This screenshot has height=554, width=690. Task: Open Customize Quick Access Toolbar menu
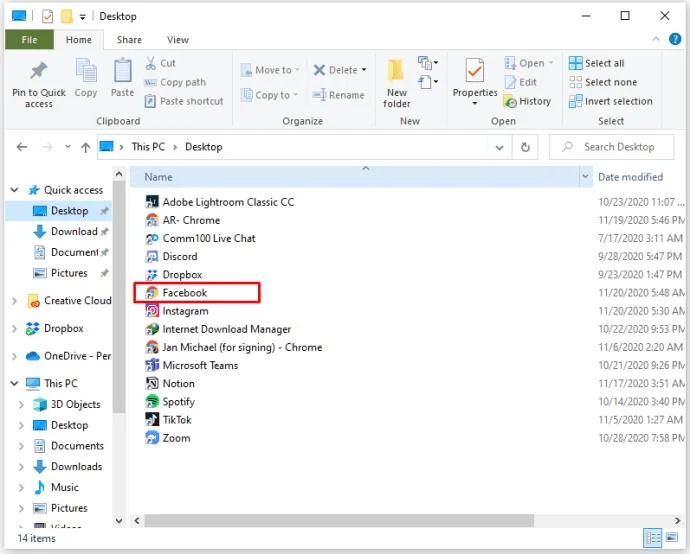point(82,17)
